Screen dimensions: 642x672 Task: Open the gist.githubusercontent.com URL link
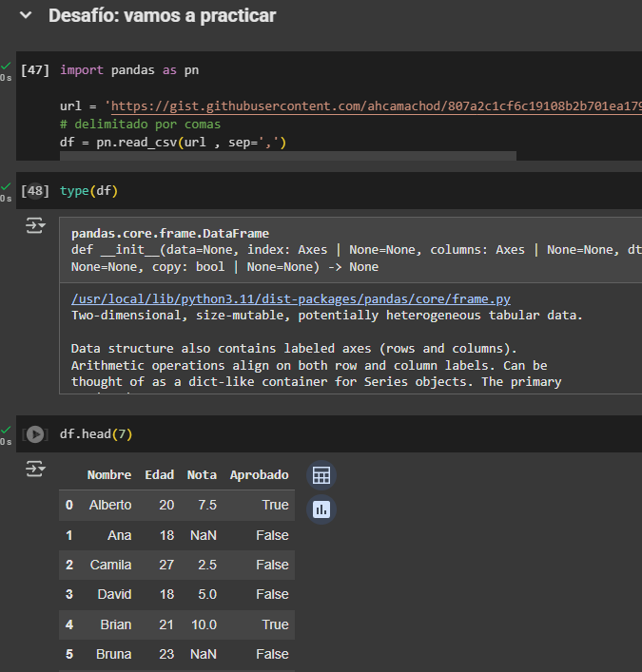(376, 106)
